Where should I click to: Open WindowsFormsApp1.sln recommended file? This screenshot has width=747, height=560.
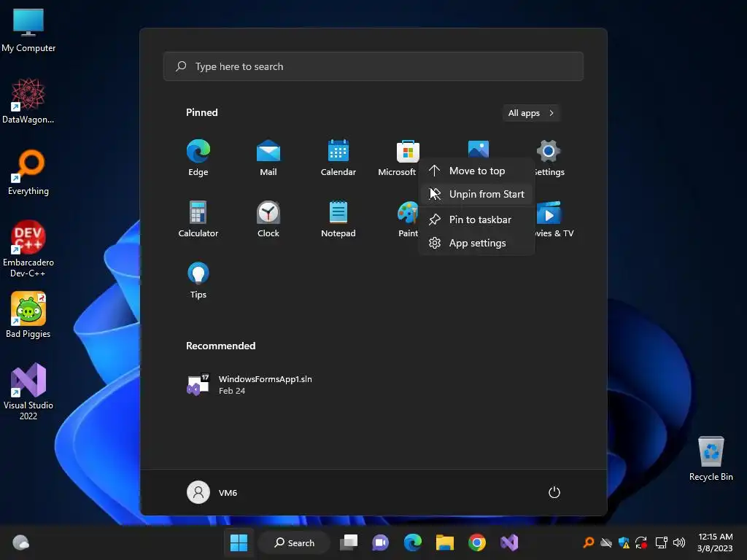point(249,384)
